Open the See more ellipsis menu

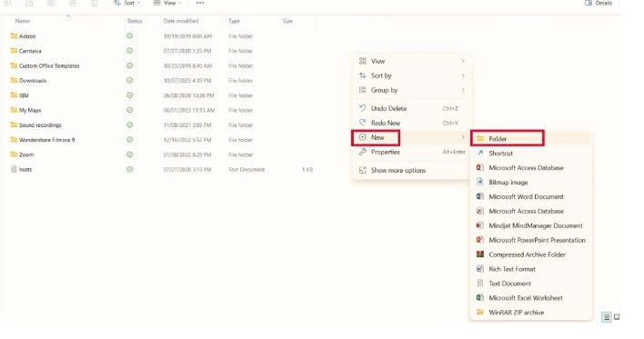point(200,3)
